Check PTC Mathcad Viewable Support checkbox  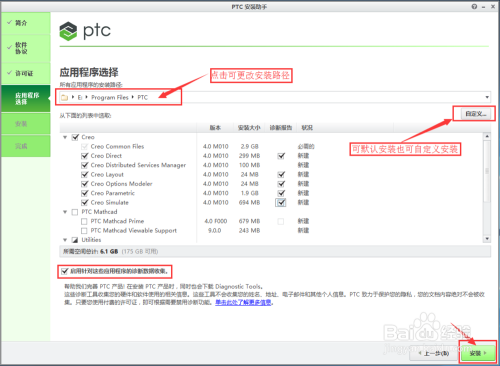point(84,231)
